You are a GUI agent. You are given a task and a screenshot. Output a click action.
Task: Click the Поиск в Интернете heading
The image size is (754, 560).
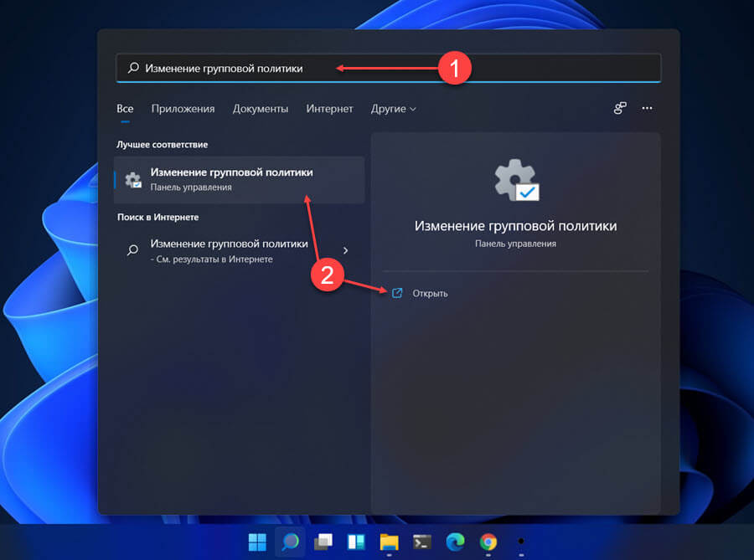tap(158, 217)
